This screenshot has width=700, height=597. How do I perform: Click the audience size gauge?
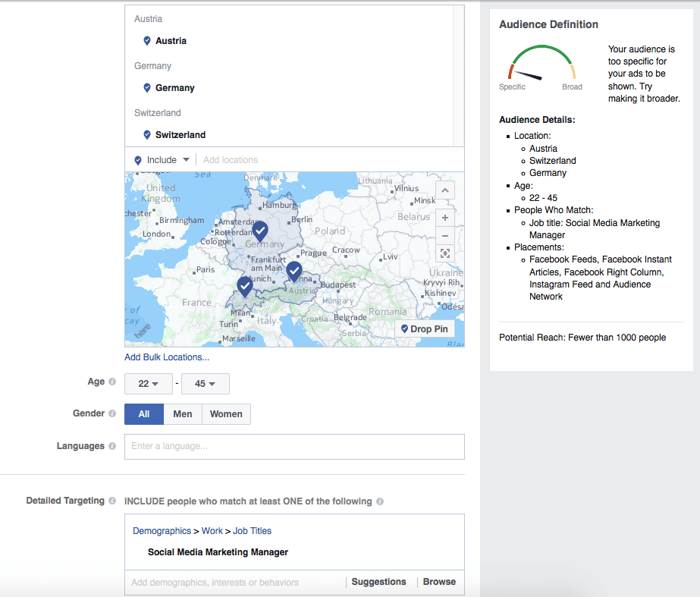click(x=541, y=63)
